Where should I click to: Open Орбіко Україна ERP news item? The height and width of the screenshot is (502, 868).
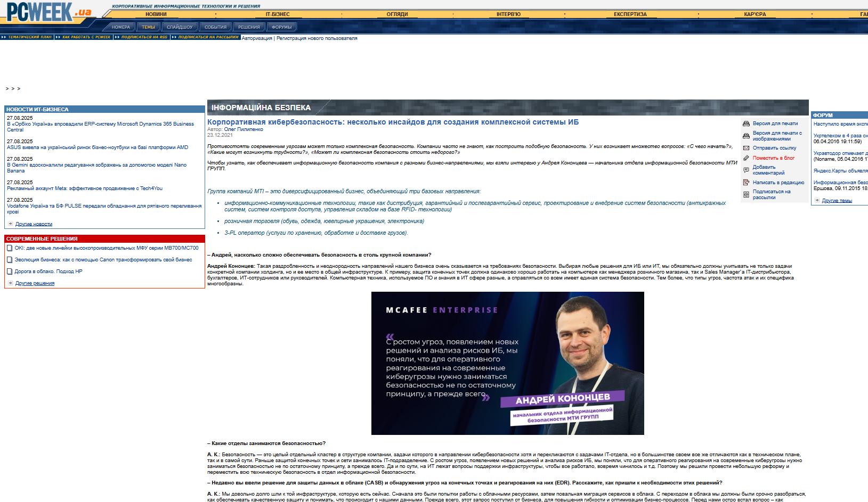click(x=100, y=127)
